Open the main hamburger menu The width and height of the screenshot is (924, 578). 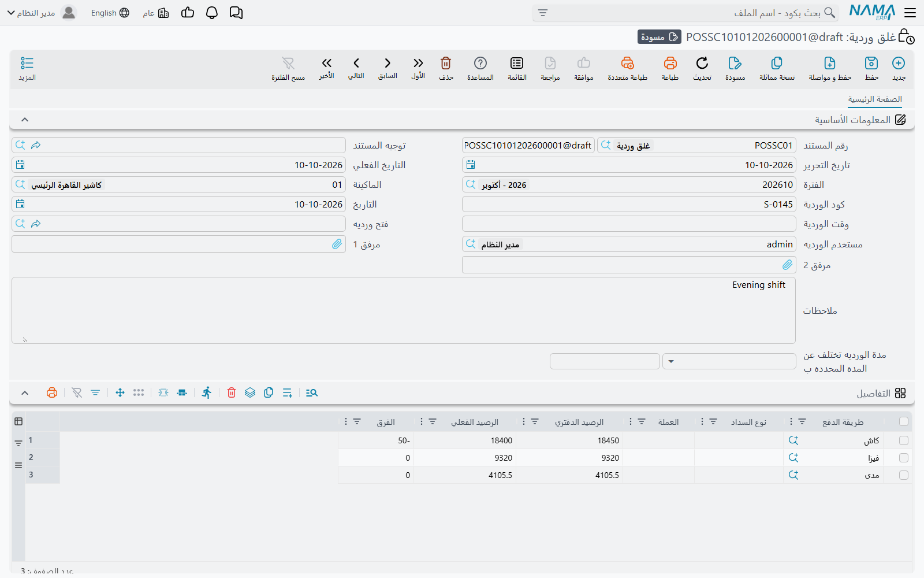[x=910, y=13]
